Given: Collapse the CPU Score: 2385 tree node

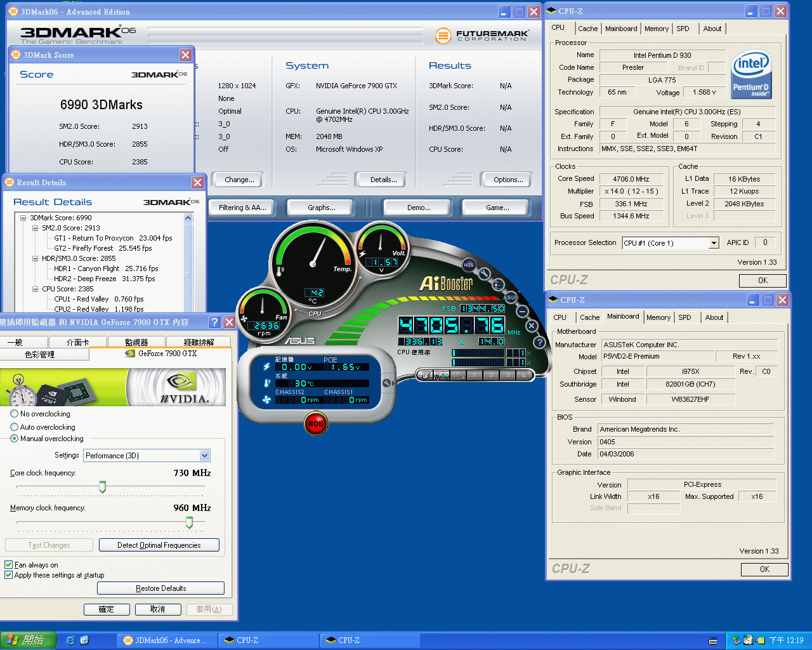Looking at the screenshot, I should (x=36, y=289).
